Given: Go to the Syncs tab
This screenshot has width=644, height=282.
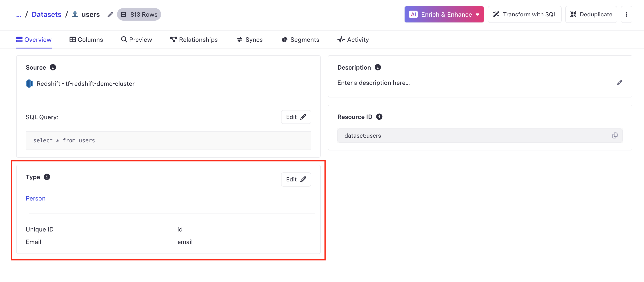Looking at the screenshot, I should [250, 40].
